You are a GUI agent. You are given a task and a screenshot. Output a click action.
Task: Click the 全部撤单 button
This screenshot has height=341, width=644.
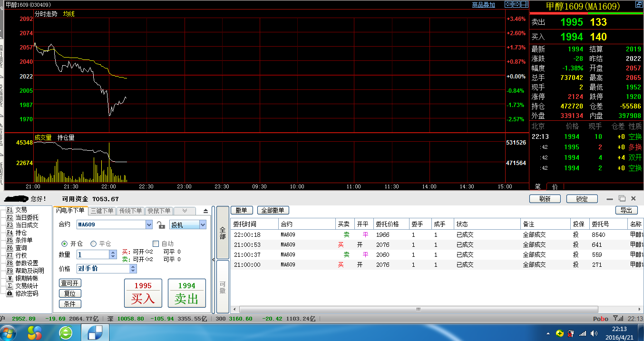273,210
